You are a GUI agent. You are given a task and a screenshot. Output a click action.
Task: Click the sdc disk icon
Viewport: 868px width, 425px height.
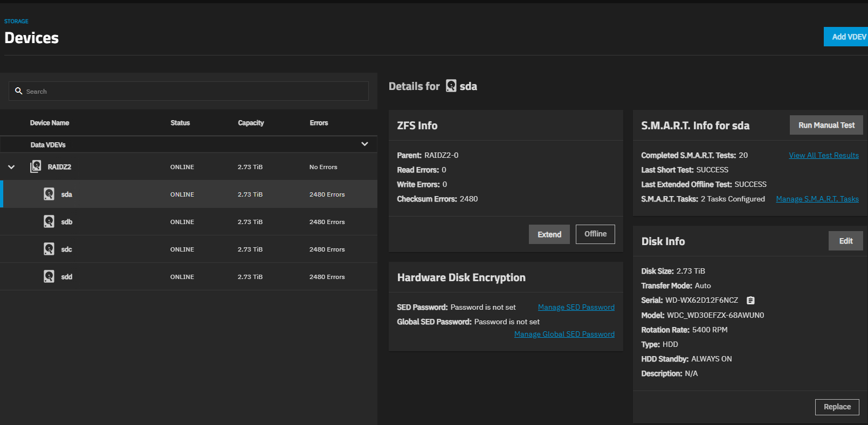tap(49, 249)
